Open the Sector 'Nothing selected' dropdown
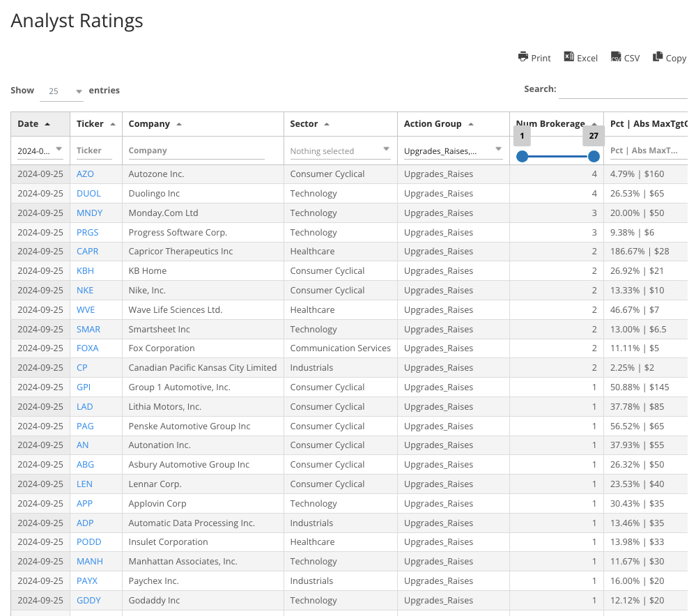Viewport: 696px width, 616px height. pyautogui.click(x=340, y=151)
